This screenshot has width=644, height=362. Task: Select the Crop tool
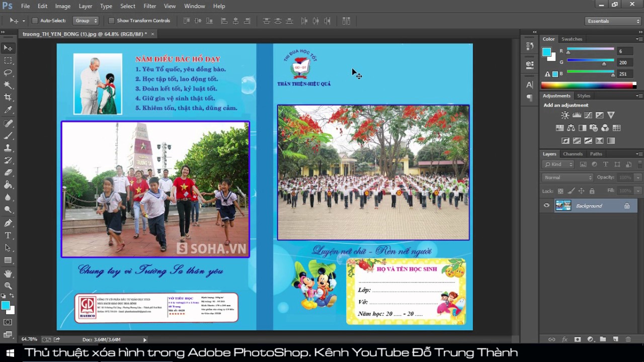coord(8,97)
